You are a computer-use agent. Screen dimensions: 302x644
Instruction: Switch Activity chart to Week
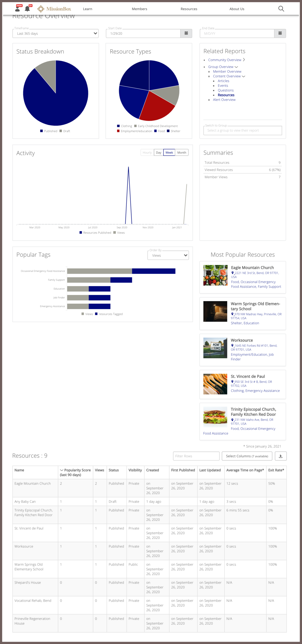pos(169,153)
